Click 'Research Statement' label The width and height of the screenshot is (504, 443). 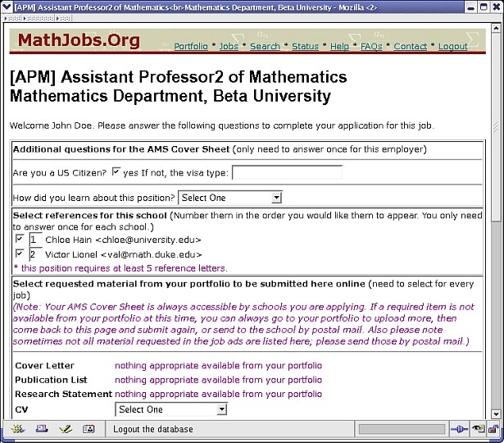tap(63, 394)
